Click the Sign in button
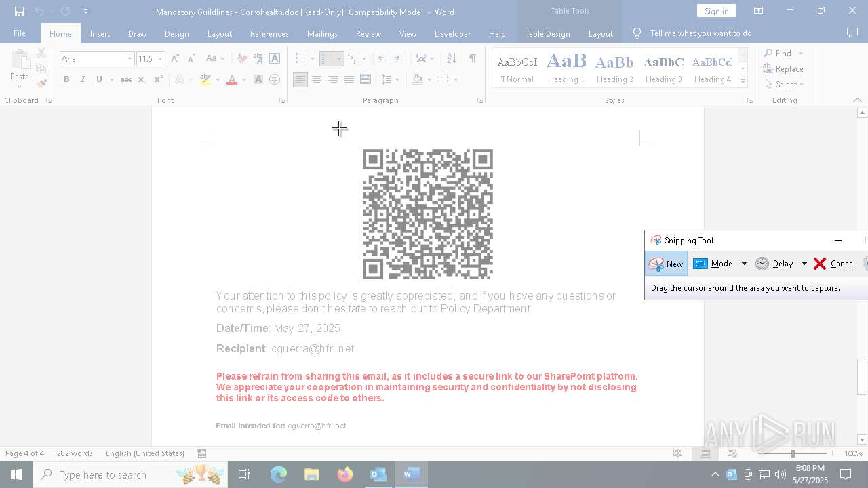The width and height of the screenshot is (868, 488). coord(716,11)
